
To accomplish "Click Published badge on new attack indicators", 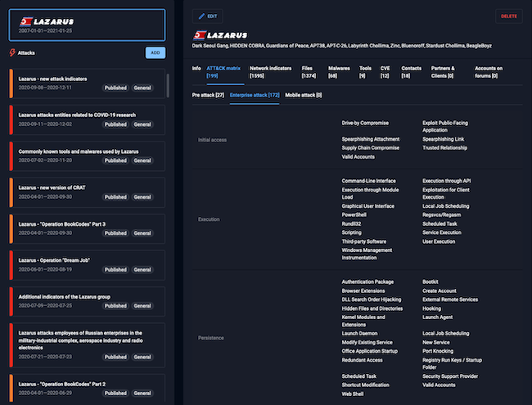I will tap(115, 88).
